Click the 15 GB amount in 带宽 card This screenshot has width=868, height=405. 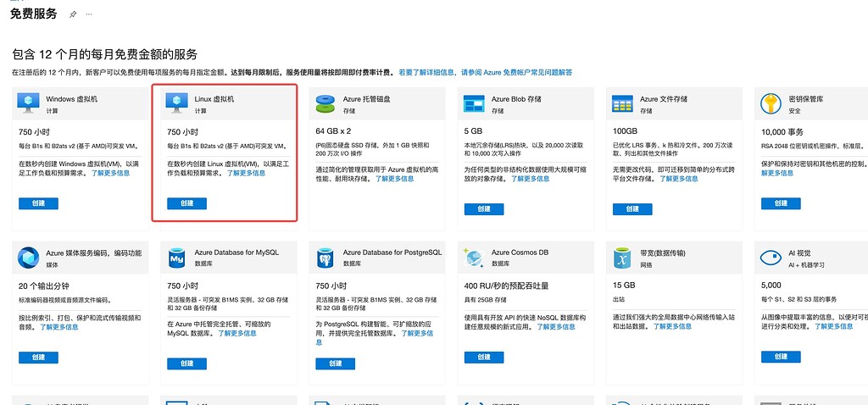pos(624,286)
